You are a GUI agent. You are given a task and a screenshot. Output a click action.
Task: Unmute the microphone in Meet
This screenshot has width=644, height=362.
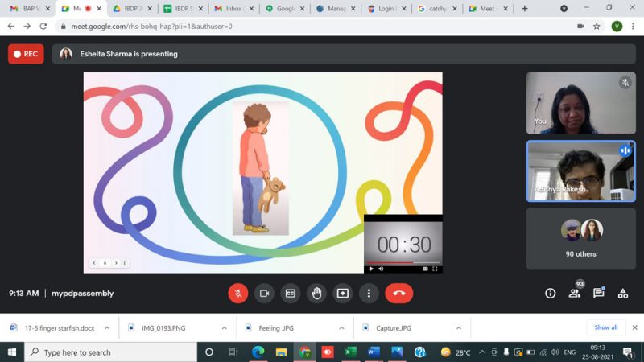(237, 294)
